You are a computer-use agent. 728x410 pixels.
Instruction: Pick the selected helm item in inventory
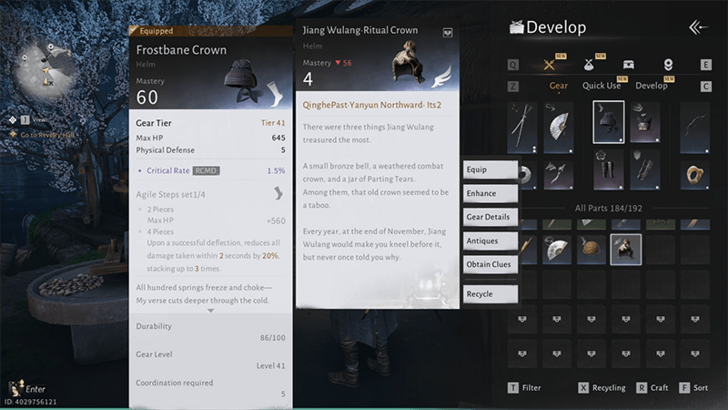(626, 249)
